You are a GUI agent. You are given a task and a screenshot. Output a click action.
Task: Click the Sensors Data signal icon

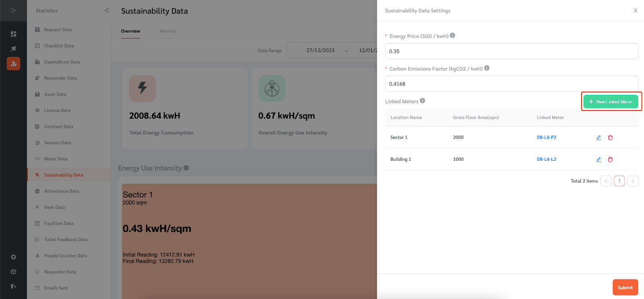tap(37, 143)
